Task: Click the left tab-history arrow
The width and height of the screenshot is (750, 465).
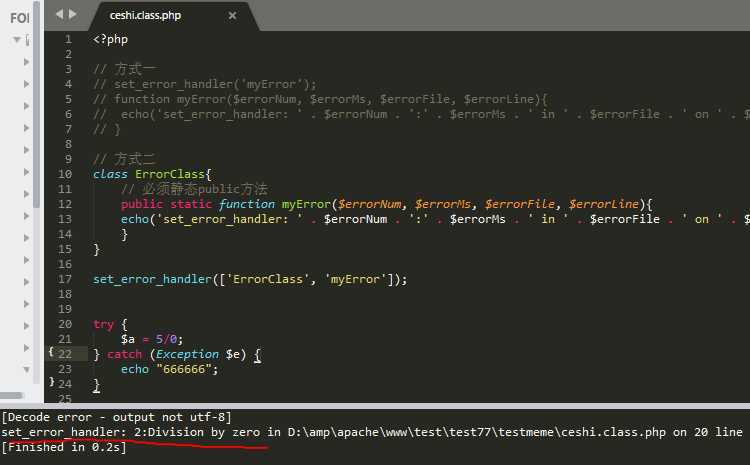Action: click(x=59, y=14)
